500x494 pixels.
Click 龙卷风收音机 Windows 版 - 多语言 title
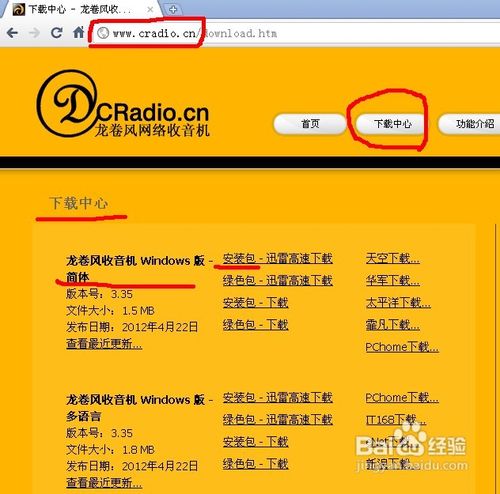(139, 408)
